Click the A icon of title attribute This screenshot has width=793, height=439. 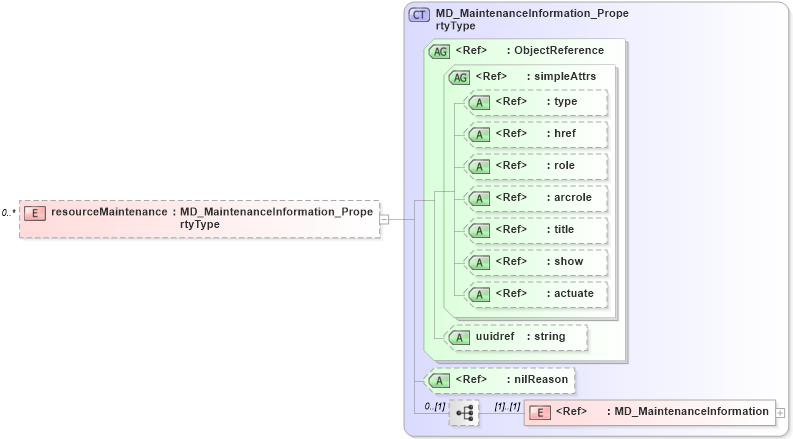[x=479, y=231]
